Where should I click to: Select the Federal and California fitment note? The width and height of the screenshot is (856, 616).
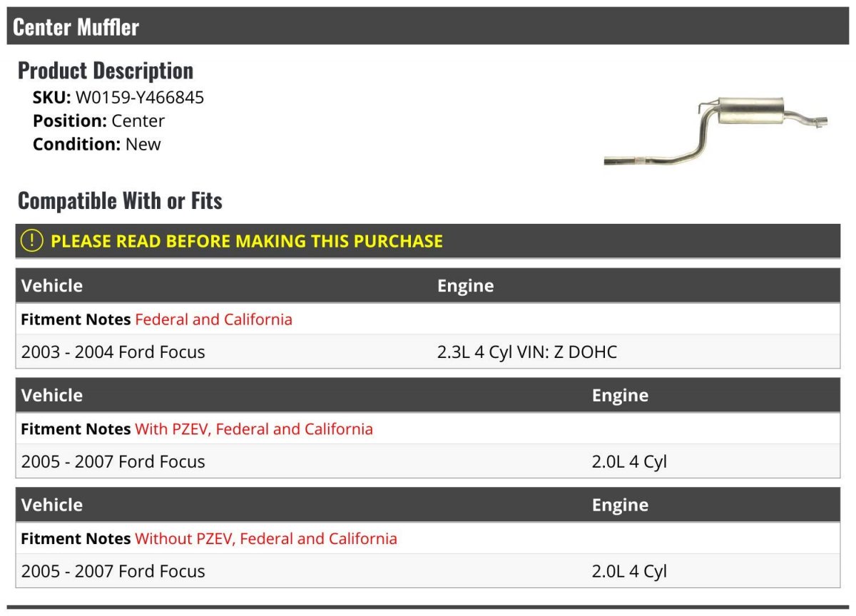[x=213, y=319]
